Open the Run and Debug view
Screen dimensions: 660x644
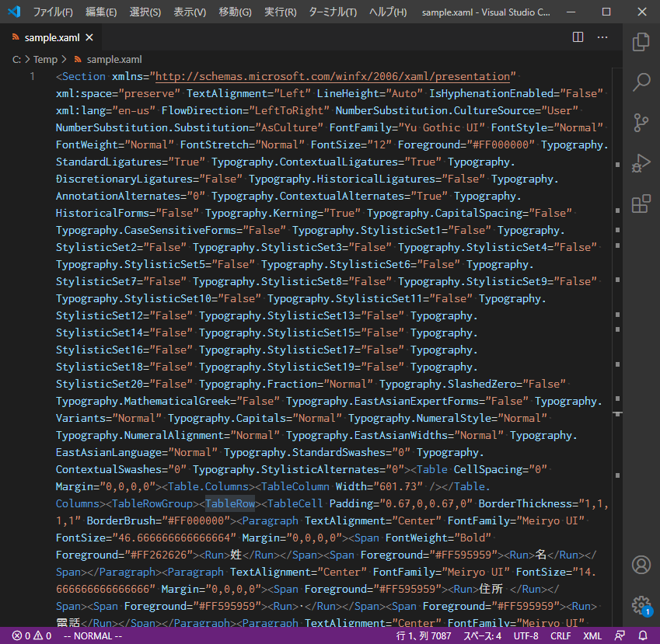[x=641, y=163]
